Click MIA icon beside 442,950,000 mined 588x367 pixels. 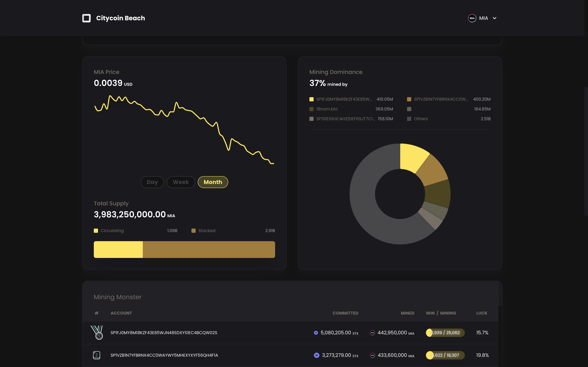coord(372,333)
